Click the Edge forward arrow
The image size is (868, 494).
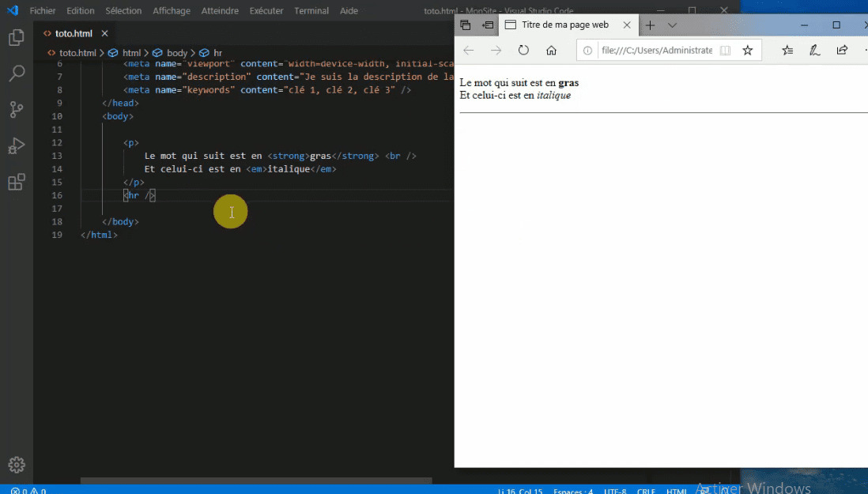pyautogui.click(x=496, y=51)
